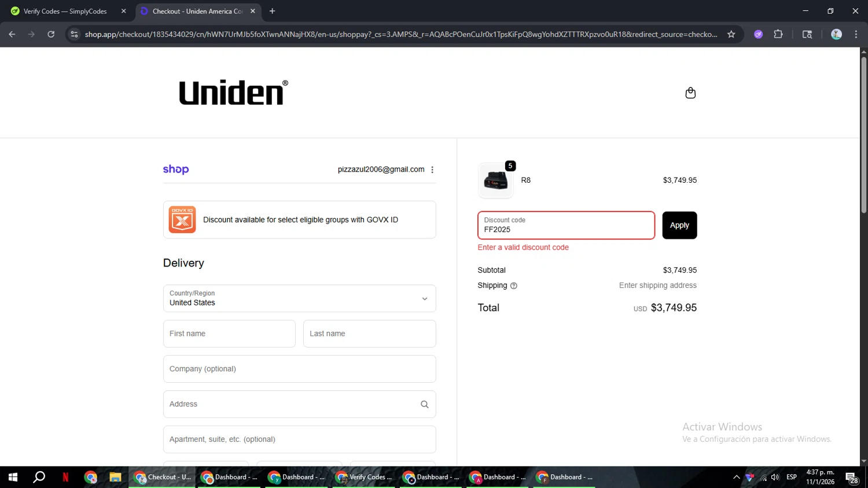Screen dimensions: 868x488
Task: Click the Last name field
Action: click(x=370, y=334)
